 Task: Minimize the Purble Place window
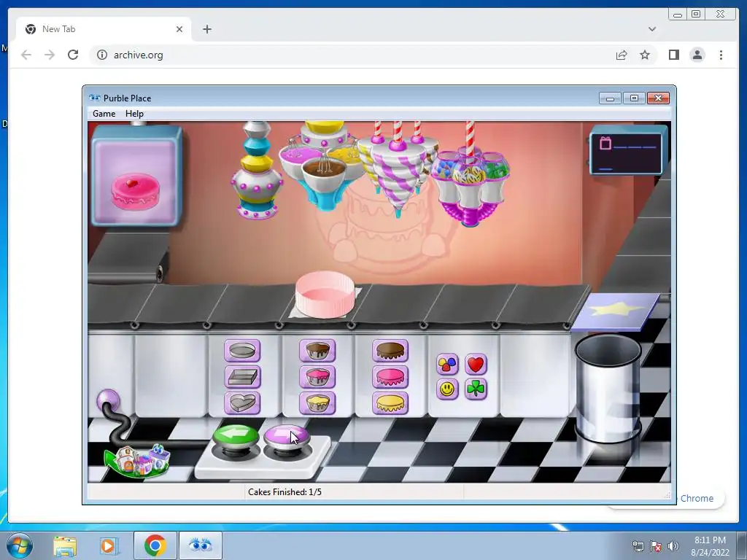[x=611, y=98]
